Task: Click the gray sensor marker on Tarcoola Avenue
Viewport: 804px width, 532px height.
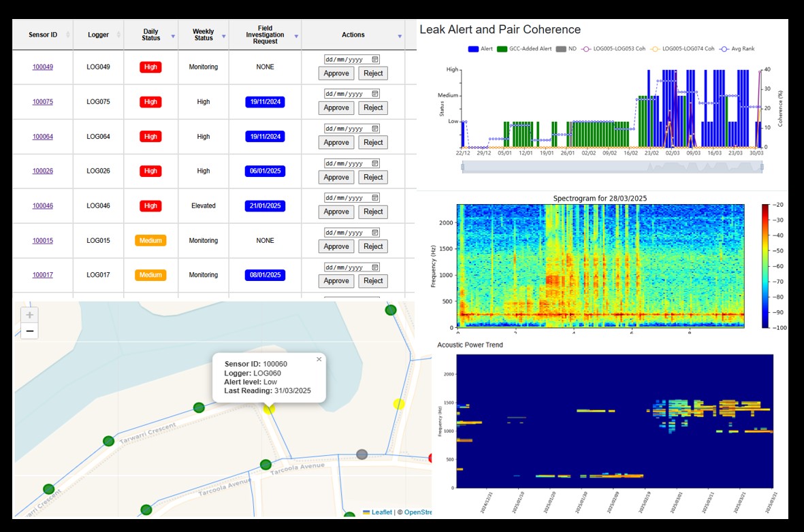Action: pos(362,454)
